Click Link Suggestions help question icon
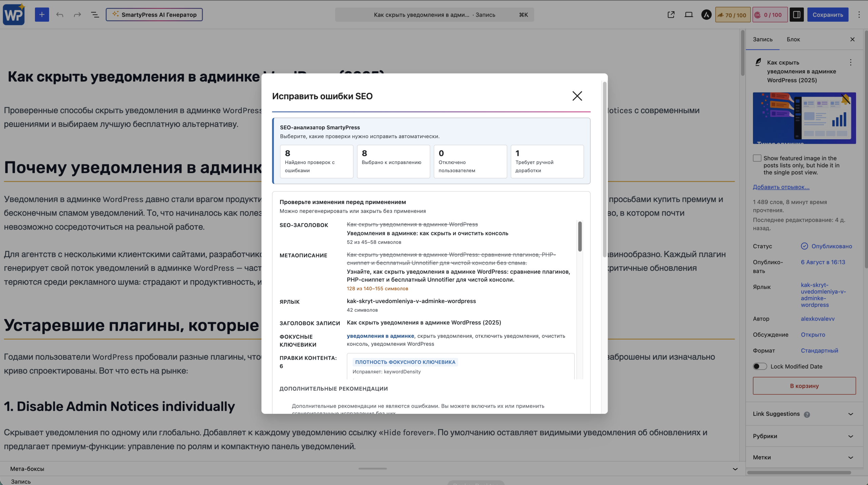The image size is (868, 485). point(807,415)
